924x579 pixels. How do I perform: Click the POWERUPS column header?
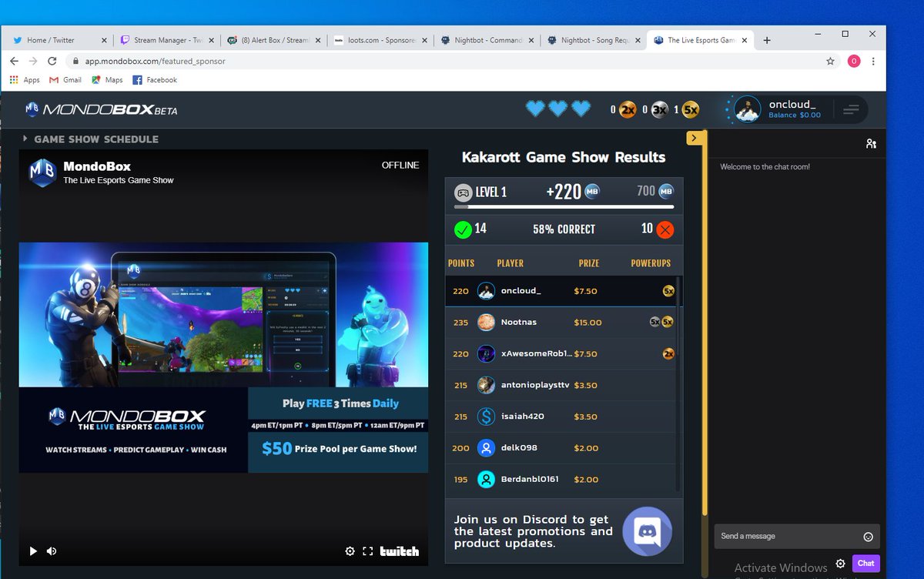651,263
